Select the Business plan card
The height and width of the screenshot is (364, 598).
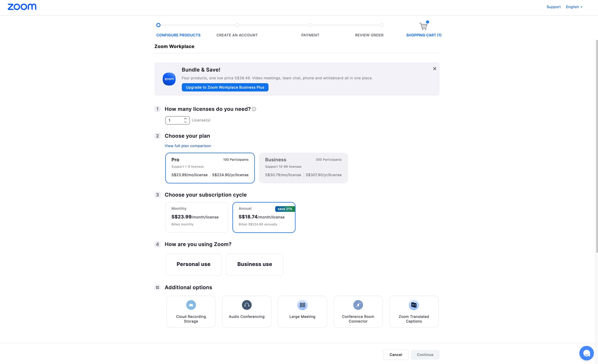[x=303, y=168]
